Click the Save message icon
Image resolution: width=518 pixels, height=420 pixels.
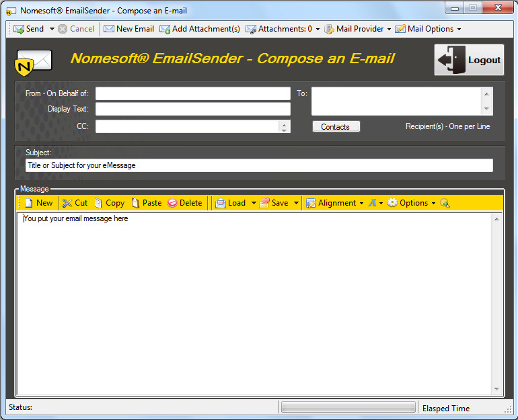[x=264, y=203]
